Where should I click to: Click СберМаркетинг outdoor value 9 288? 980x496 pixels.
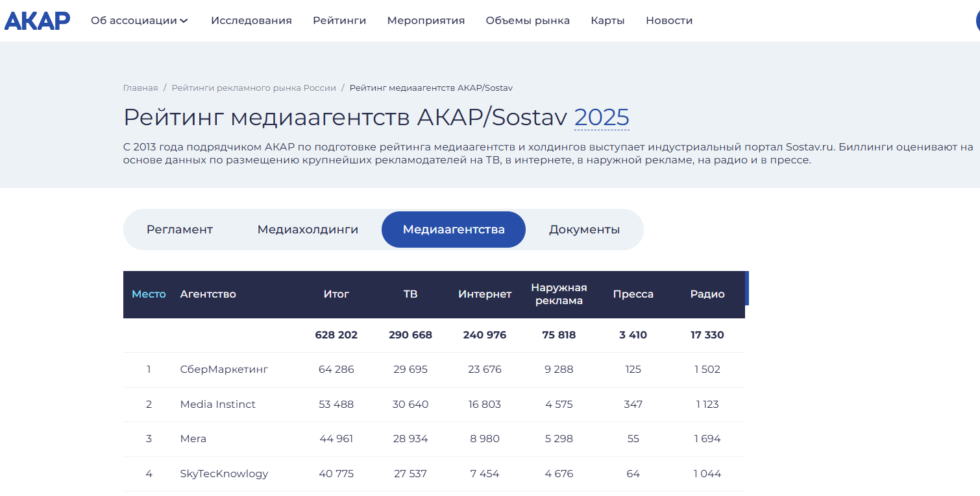pyautogui.click(x=559, y=370)
